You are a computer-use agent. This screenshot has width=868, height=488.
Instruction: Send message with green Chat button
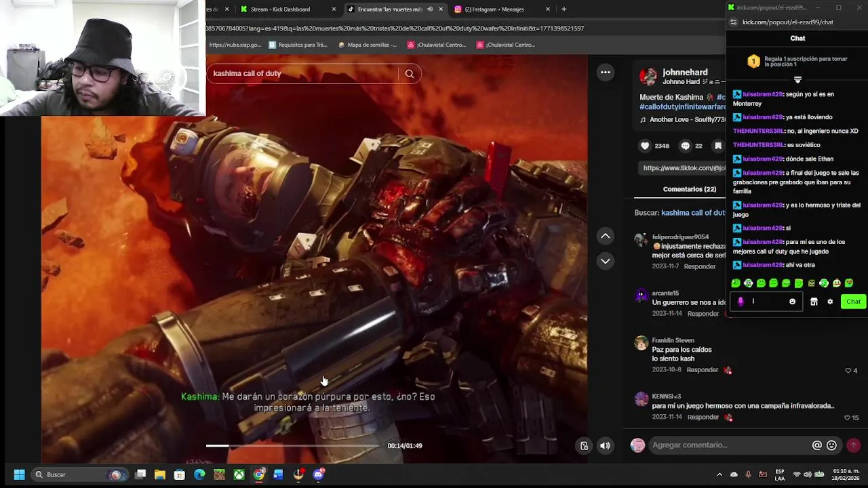pos(853,302)
